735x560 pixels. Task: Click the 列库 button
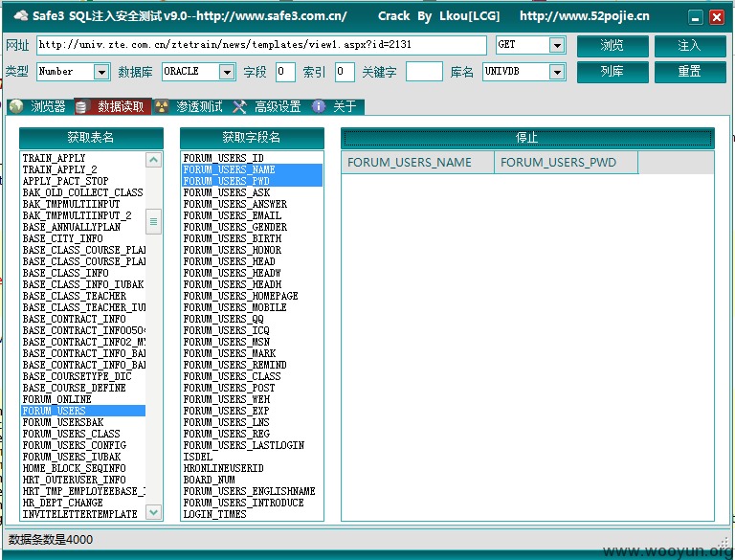612,72
